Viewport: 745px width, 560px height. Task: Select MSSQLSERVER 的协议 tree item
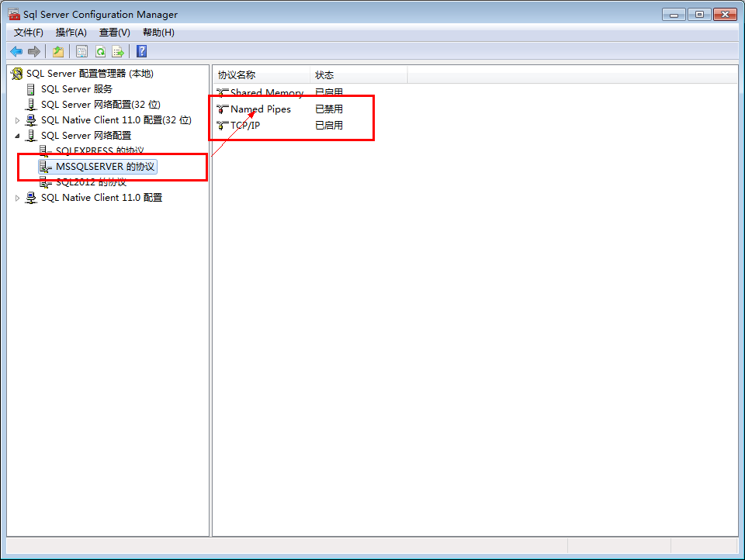(x=105, y=167)
